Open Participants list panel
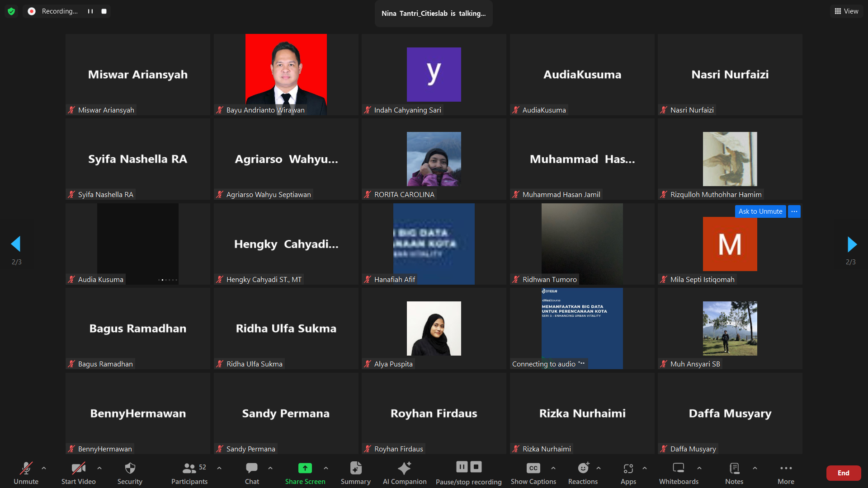 pos(189,468)
